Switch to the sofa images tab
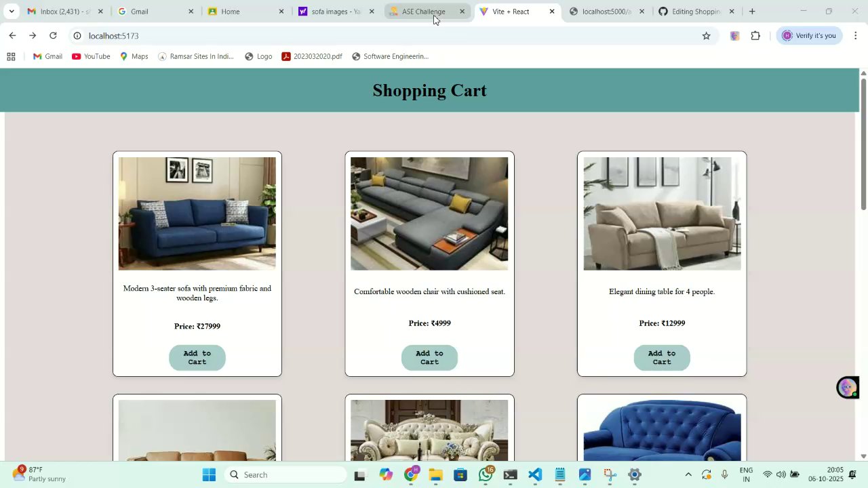The image size is (868, 488). (335, 12)
